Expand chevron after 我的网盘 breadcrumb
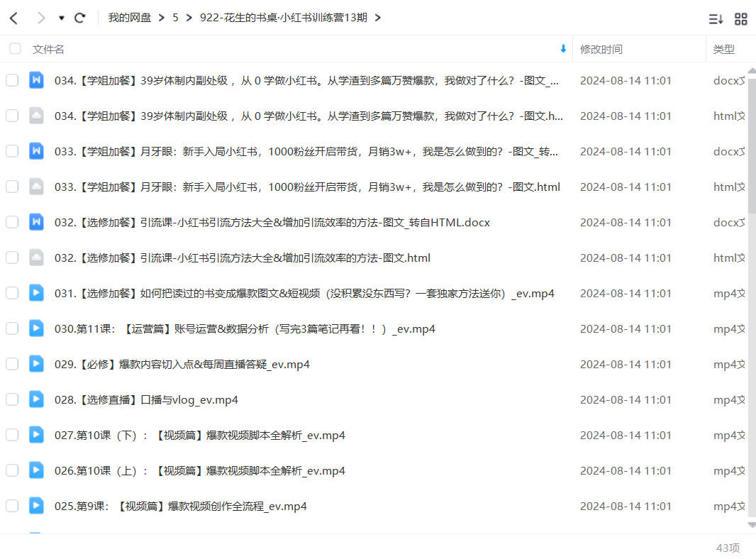Screen dimensions: 756x559 pyautogui.click(x=162, y=18)
